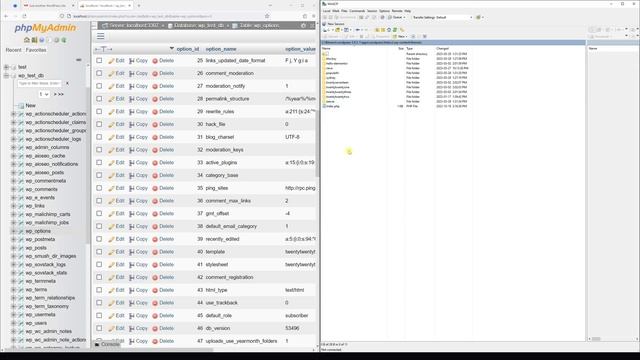This screenshot has width=640, height=360.
Task: Expand the test database tree node
Action: (6, 67)
